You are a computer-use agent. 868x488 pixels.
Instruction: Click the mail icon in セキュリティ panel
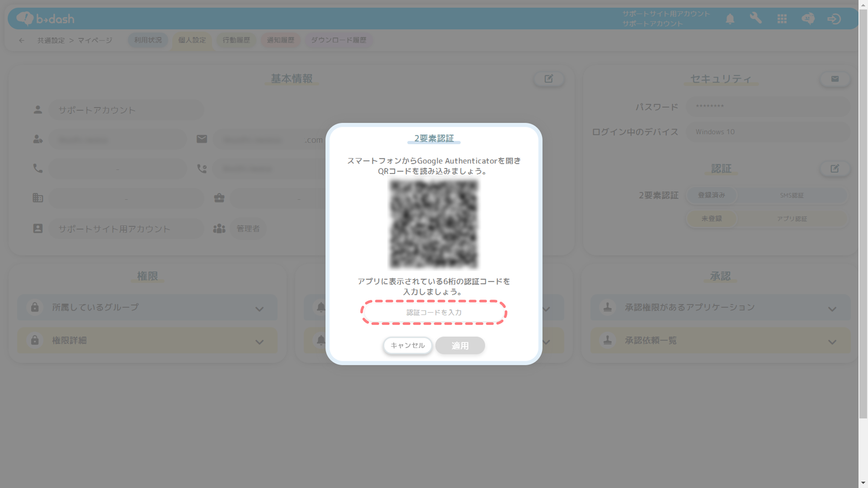pos(835,79)
